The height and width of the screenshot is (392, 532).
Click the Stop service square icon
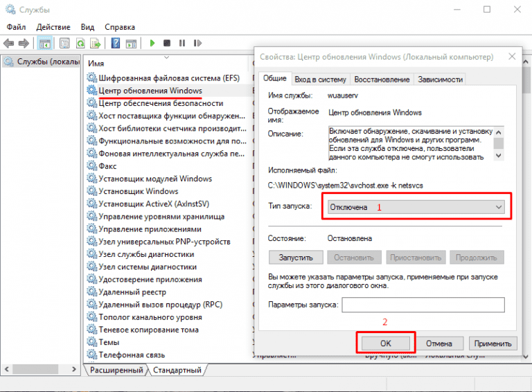(167, 43)
